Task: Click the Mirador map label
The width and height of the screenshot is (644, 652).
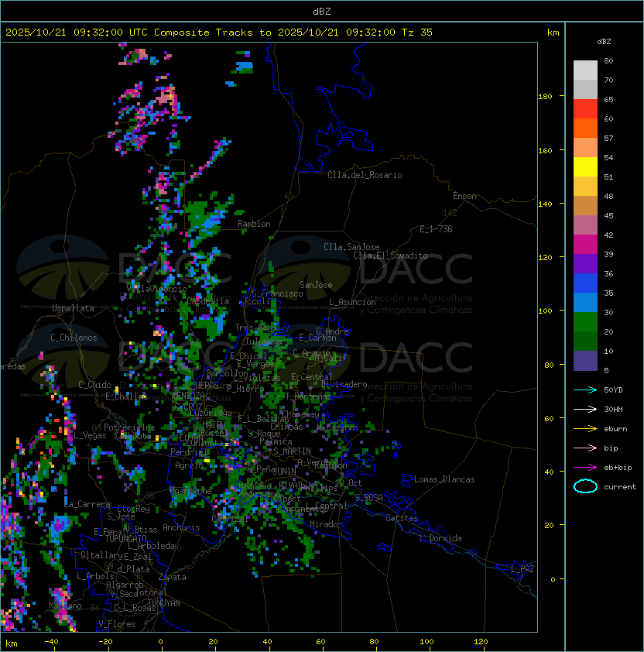Action: (x=327, y=524)
